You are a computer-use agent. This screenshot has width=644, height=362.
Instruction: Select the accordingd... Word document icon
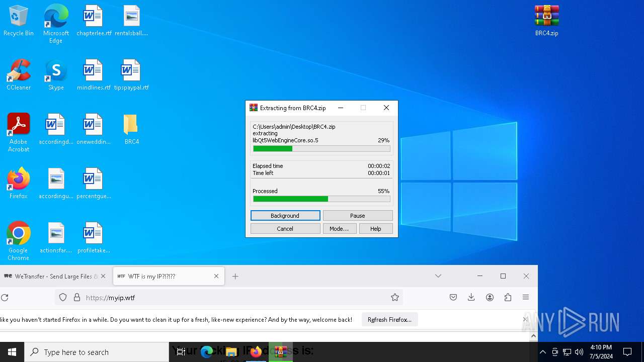pos(56,130)
